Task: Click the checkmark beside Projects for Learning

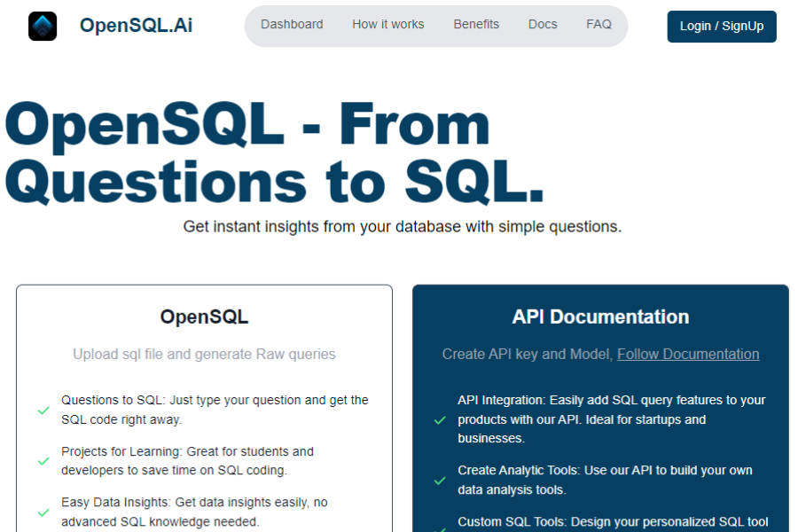Action: pos(42,462)
